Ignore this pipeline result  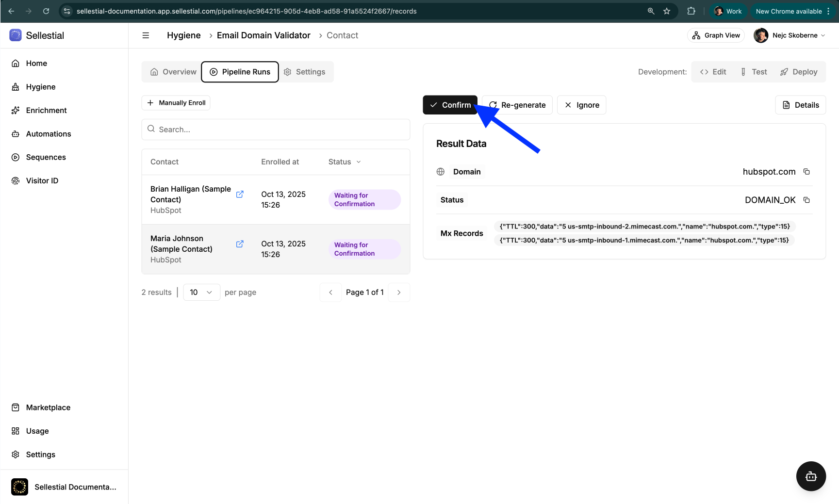(x=581, y=105)
